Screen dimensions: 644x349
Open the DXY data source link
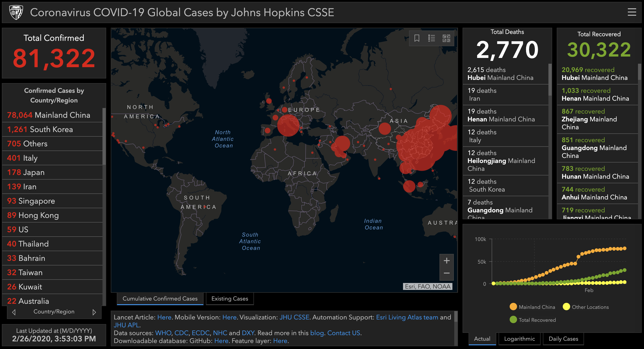pyautogui.click(x=248, y=333)
